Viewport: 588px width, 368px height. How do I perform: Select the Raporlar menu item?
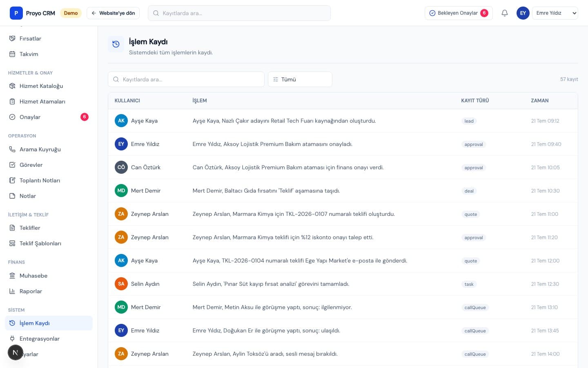[x=49, y=291]
